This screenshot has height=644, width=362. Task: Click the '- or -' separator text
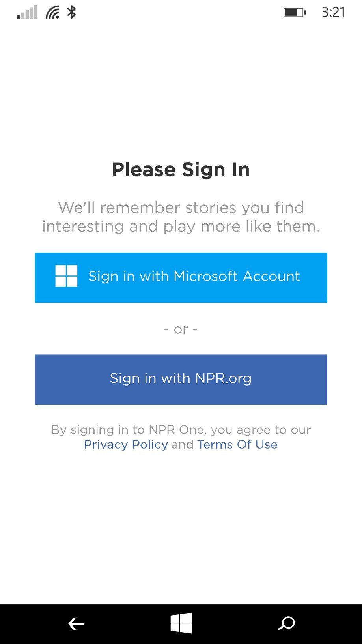[181, 328]
